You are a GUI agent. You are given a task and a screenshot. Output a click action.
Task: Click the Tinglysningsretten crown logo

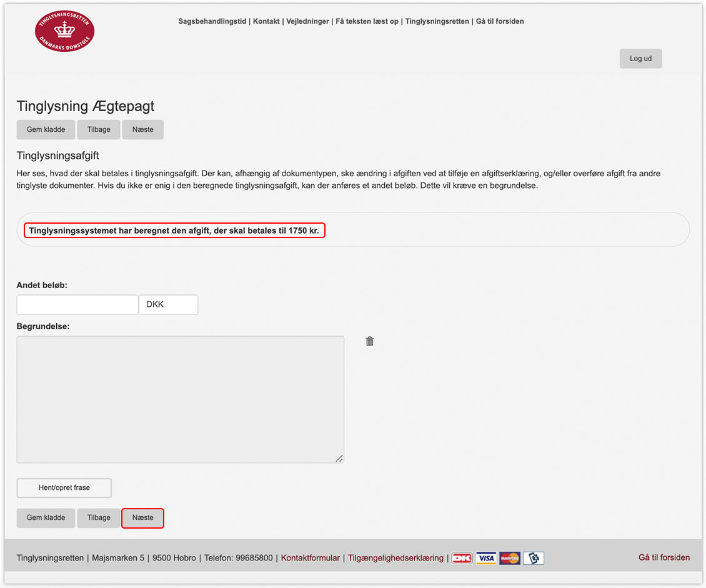(x=64, y=31)
